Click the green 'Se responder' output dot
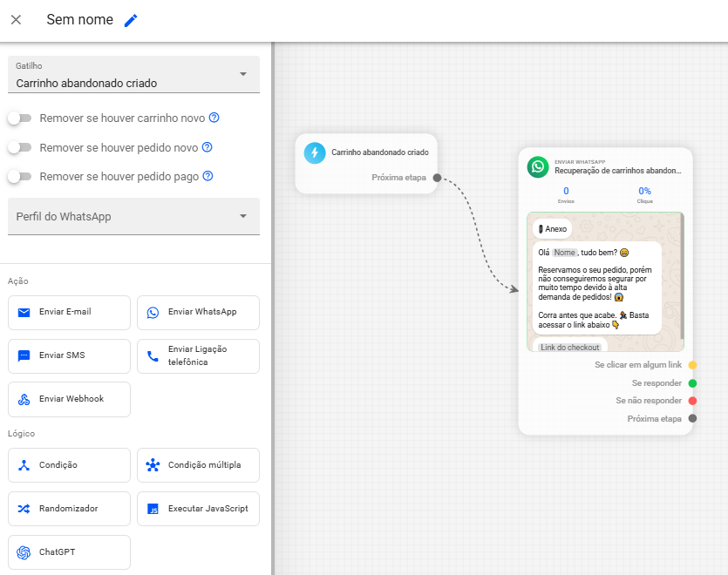This screenshot has width=728, height=575. click(692, 383)
